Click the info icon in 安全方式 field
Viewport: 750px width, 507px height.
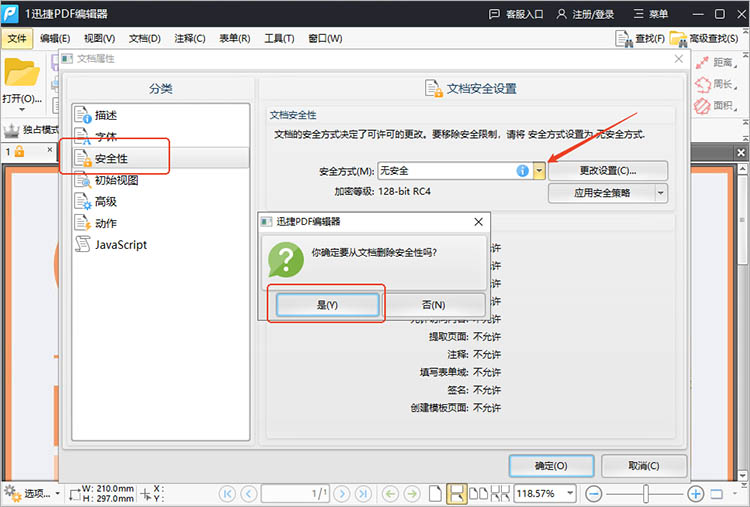tap(522, 171)
